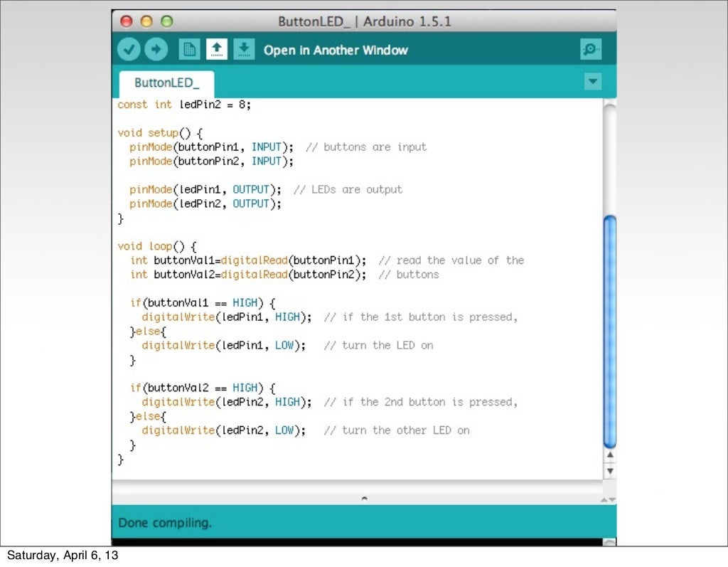Click on 'int buttonVal2=digitalRead(buttonPin2);' code
This screenshot has height=567, width=728.
(x=248, y=275)
